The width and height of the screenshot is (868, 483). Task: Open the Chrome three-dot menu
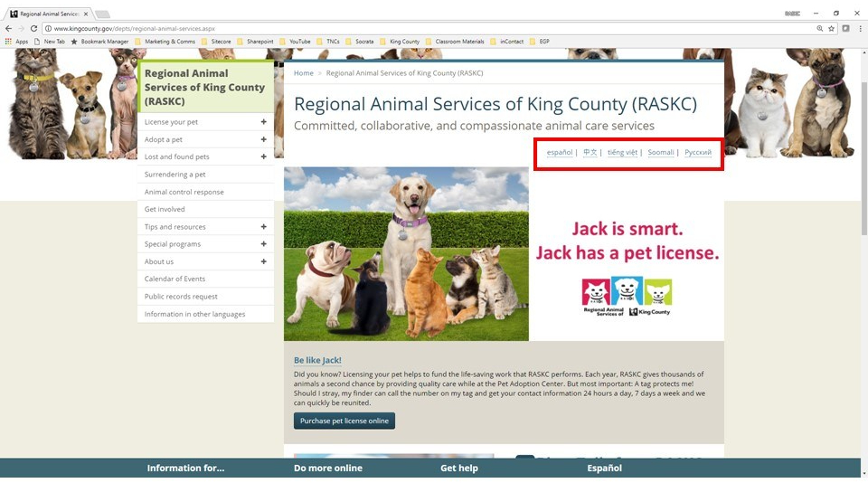pyautogui.click(x=859, y=29)
